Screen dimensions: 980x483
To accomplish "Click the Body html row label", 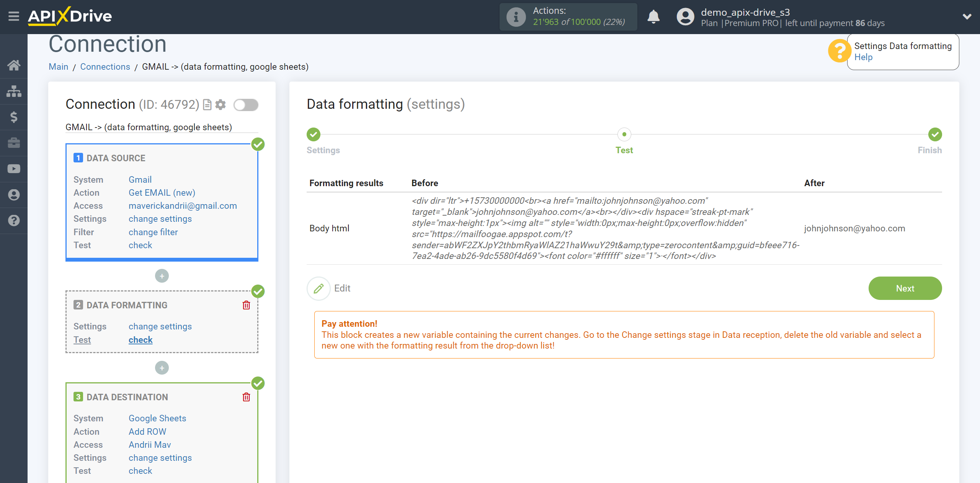I will click(329, 228).
